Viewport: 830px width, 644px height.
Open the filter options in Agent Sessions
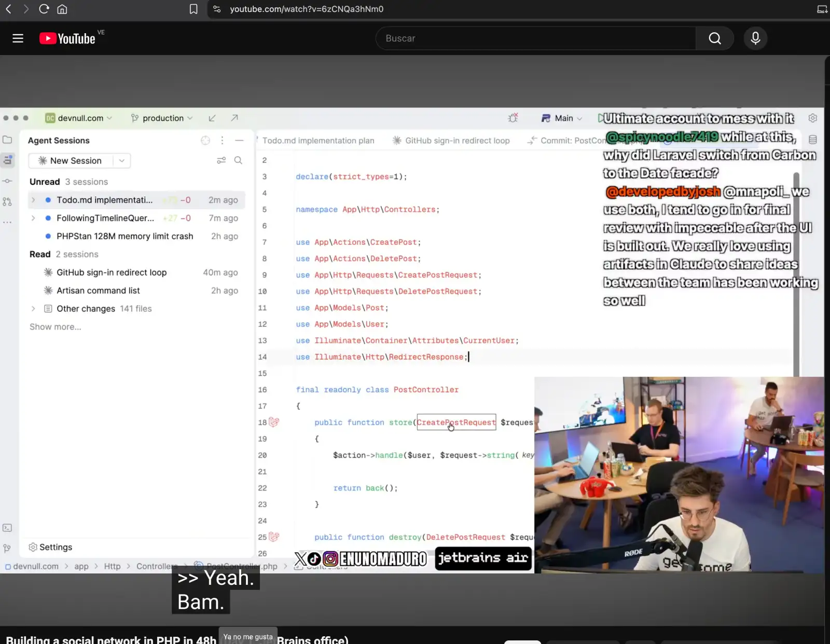click(221, 160)
